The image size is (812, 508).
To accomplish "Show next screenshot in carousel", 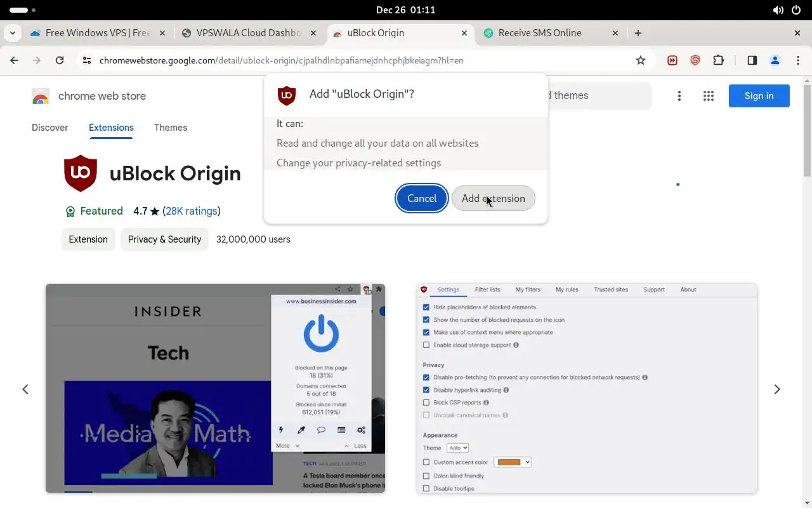I will (x=777, y=389).
